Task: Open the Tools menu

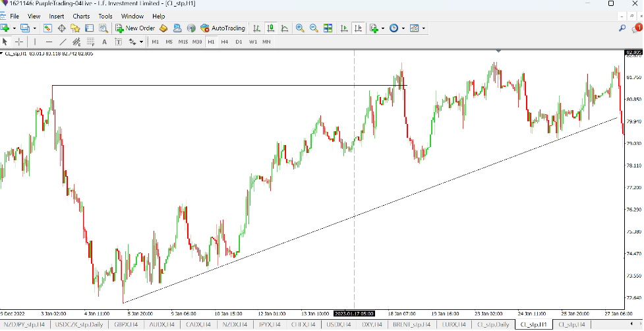Action: pyautogui.click(x=105, y=16)
